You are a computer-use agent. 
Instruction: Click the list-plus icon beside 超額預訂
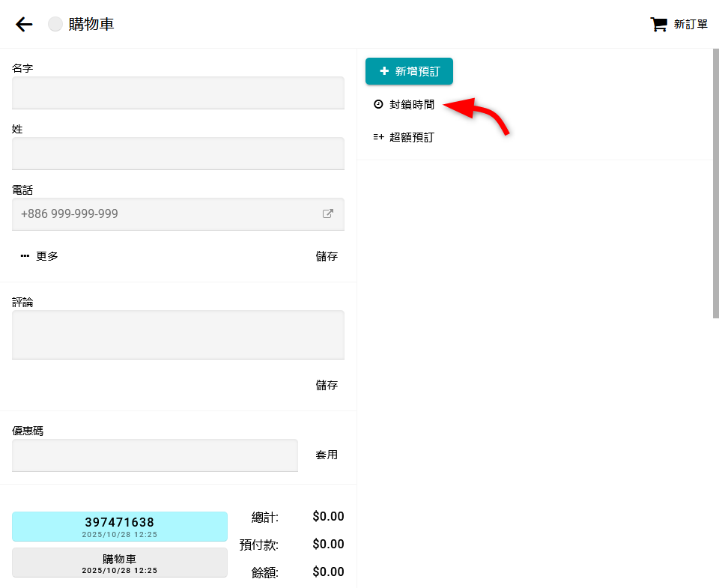pos(378,137)
